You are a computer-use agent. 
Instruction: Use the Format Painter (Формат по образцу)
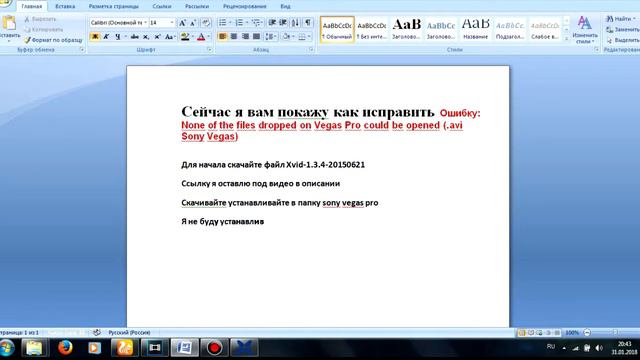(53, 40)
